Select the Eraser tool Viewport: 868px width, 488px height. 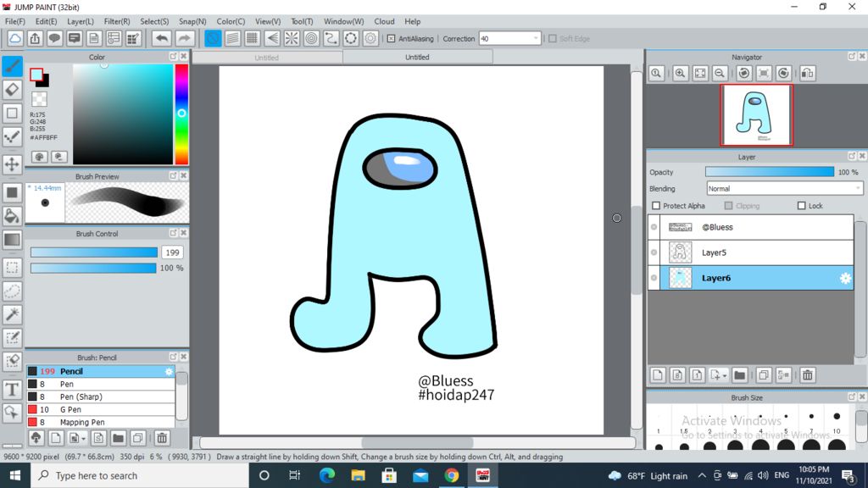click(x=12, y=89)
